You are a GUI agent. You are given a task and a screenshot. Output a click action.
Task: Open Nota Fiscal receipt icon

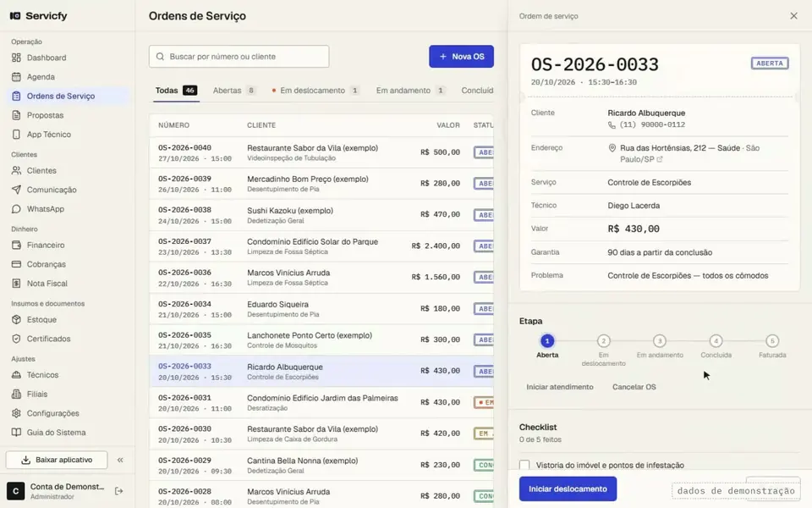[x=16, y=284]
